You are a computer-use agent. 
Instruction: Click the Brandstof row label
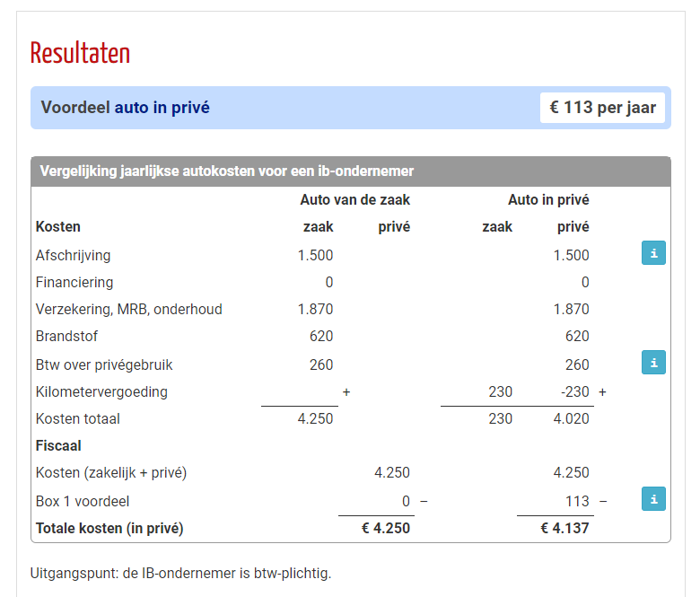66,336
